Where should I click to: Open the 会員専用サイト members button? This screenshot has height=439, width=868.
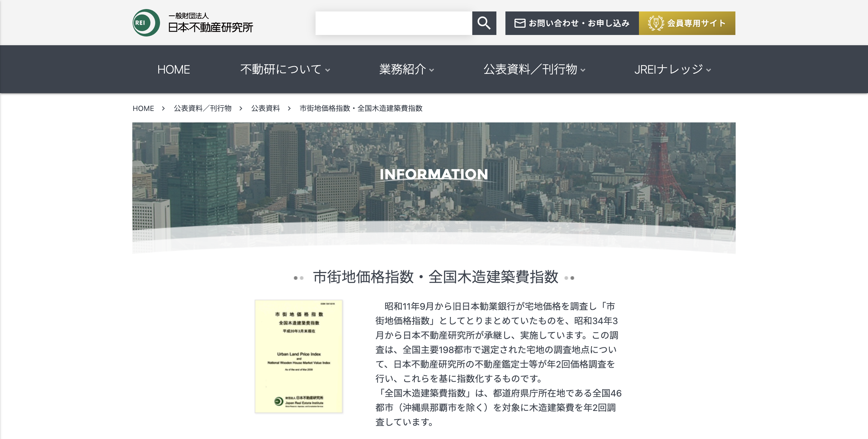[687, 23]
